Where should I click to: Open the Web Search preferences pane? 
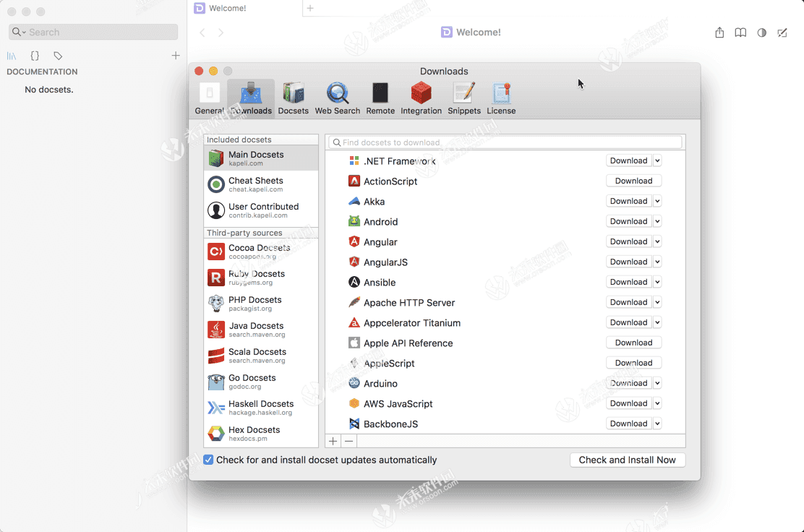coord(338,98)
